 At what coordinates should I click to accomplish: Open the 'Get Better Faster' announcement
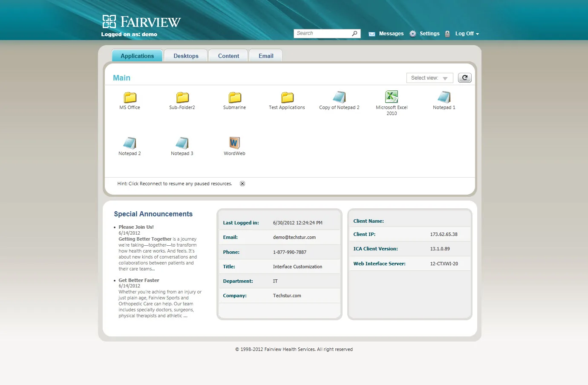coord(139,280)
